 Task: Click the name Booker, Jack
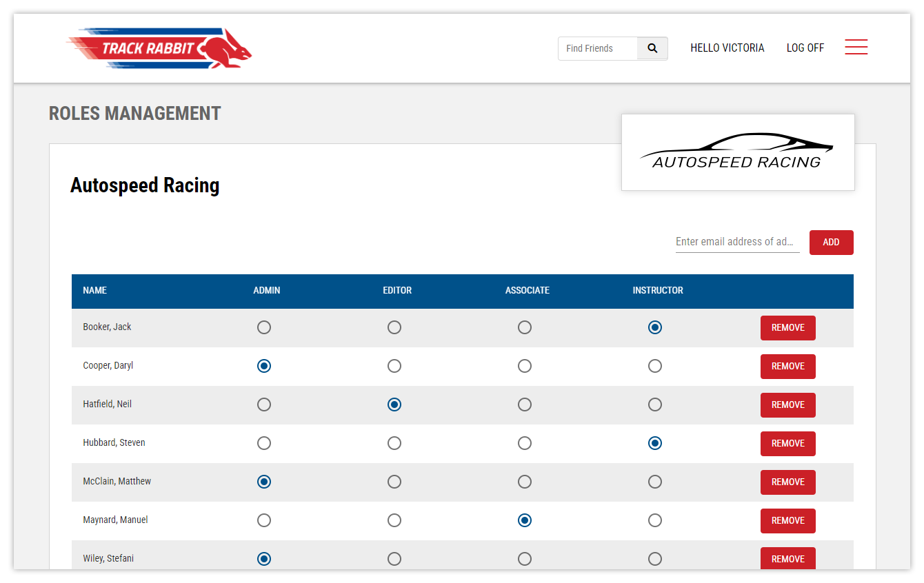point(107,327)
